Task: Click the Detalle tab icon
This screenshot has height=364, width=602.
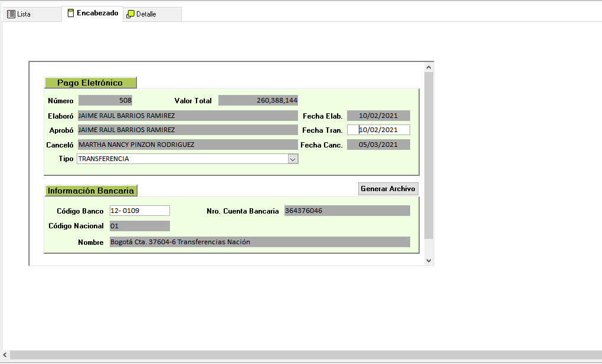Action: (x=130, y=14)
